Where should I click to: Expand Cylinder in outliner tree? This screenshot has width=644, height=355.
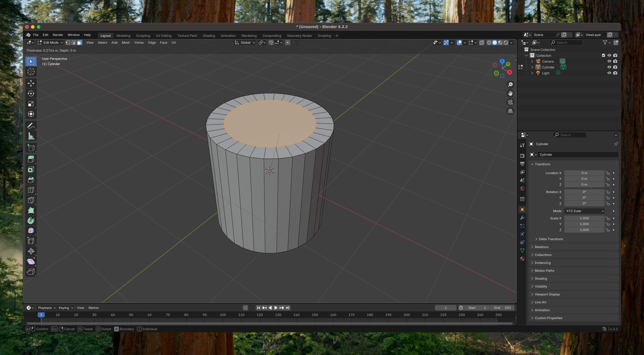click(x=532, y=67)
